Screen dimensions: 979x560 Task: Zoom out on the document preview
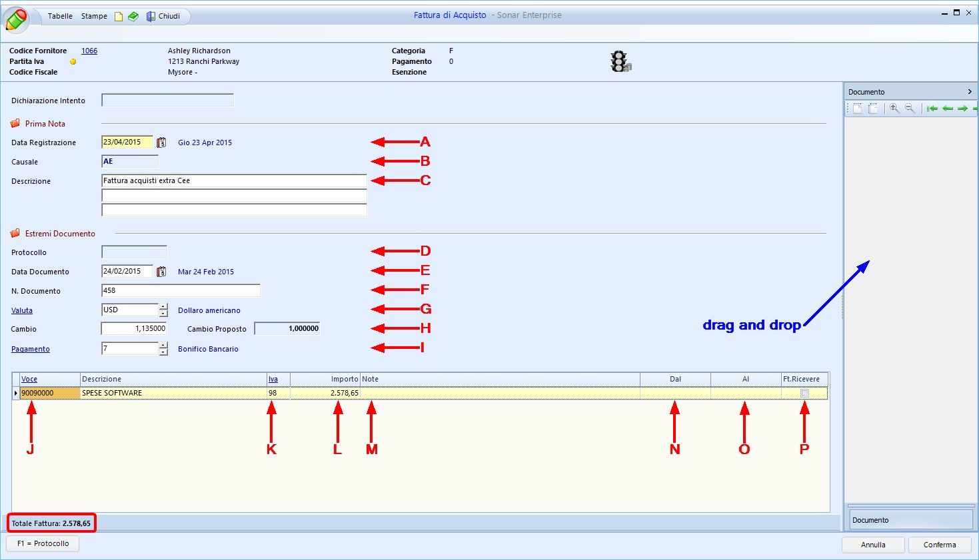910,109
